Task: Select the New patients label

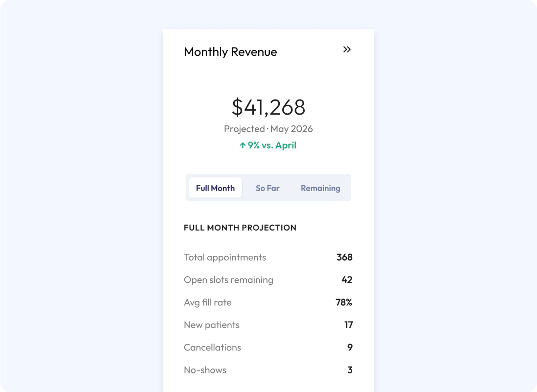Action: point(212,325)
